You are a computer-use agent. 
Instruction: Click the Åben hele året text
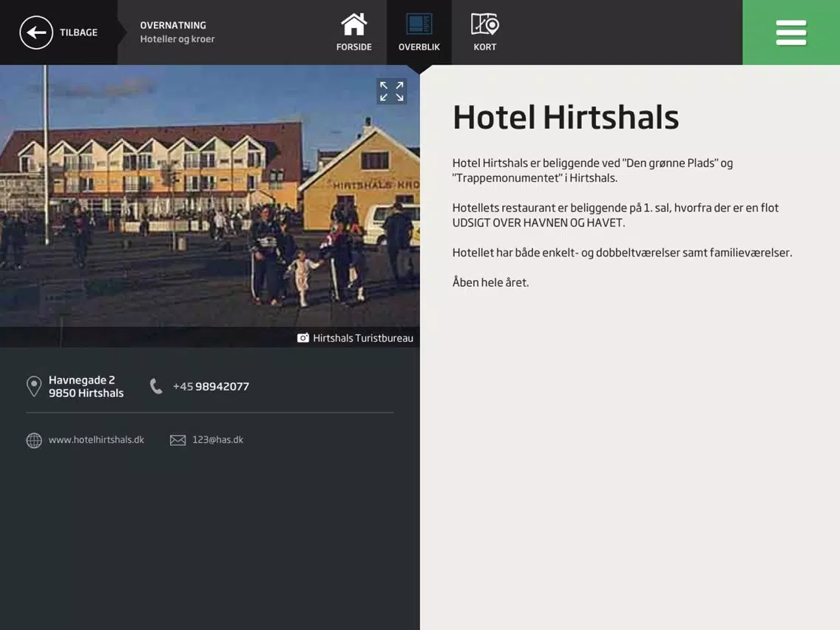coord(491,282)
